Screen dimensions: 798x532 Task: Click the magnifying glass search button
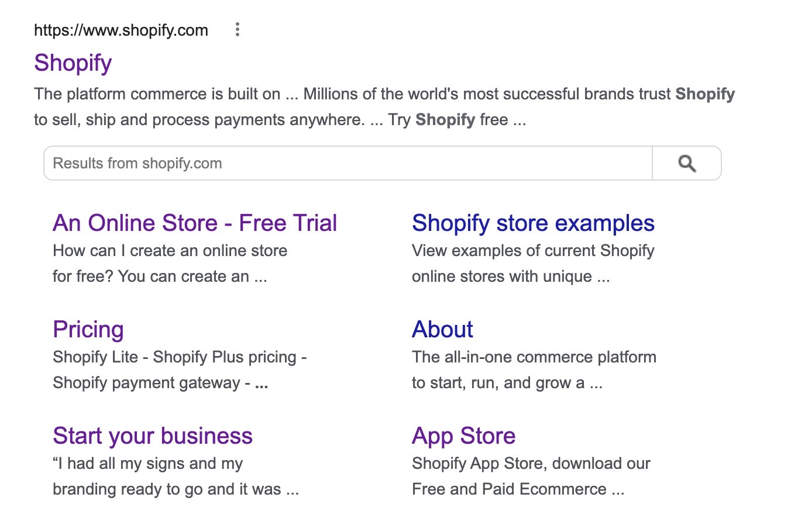pos(687,164)
